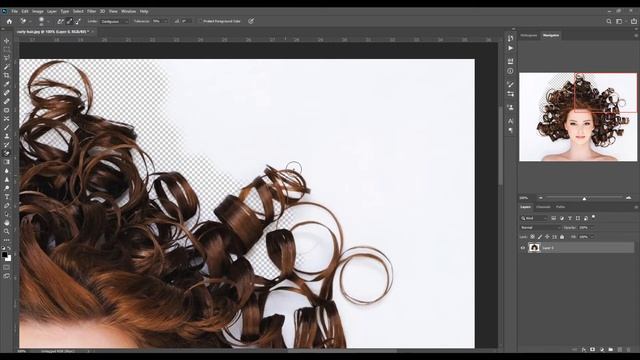The height and width of the screenshot is (360, 640).
Task: Toggle lock transparent pixels
Action: [x=532, y=237]
